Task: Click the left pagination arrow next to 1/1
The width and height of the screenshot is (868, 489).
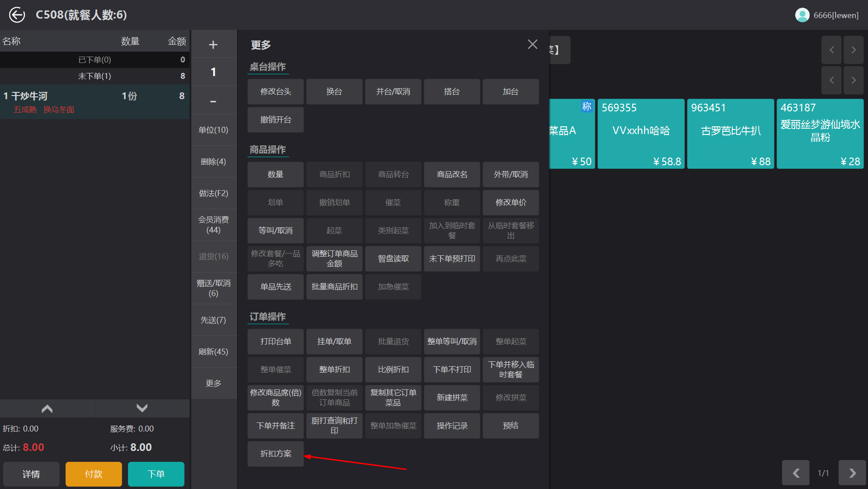Action: click(x=796, y=472)
